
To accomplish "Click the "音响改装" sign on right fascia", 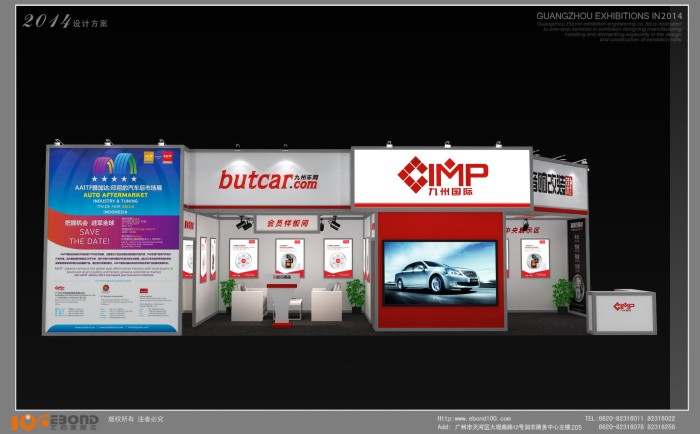I will pos(553,183).
